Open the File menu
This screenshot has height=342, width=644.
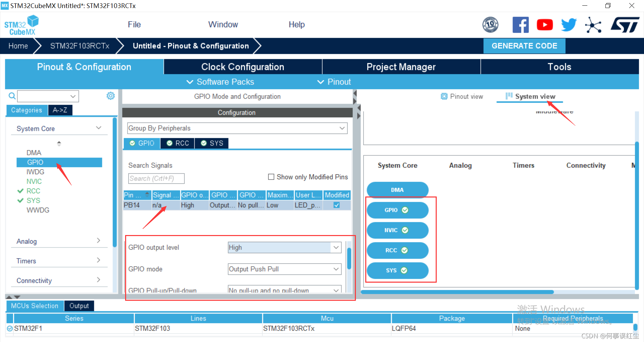(134, 24)
